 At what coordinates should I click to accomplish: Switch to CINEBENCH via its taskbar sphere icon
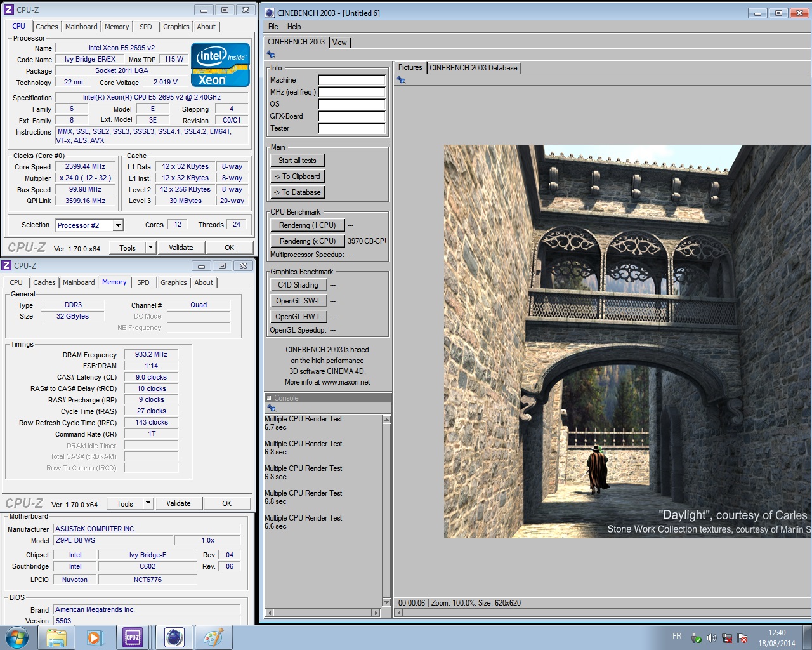pos(173,637)
